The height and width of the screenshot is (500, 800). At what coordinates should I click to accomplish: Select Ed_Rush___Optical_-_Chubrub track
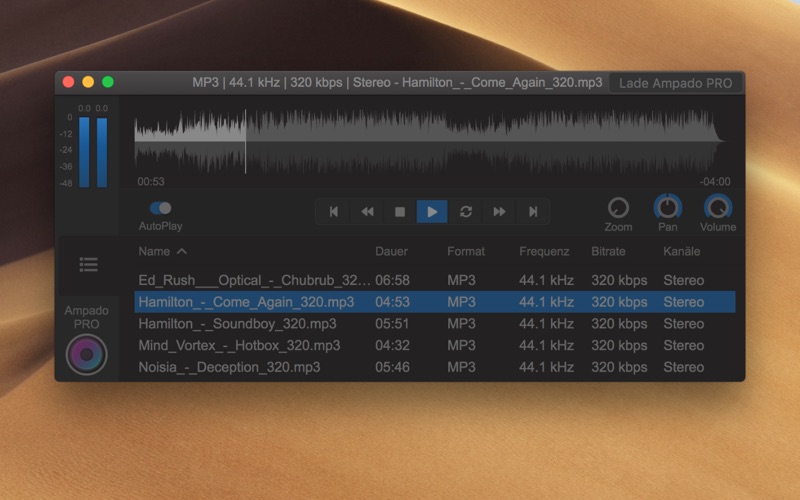pos(435,280)
